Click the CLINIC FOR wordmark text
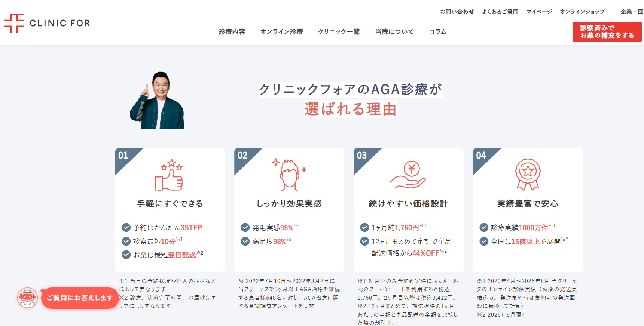The height and width of the screenshot is (326, 644). click(60, 23)
